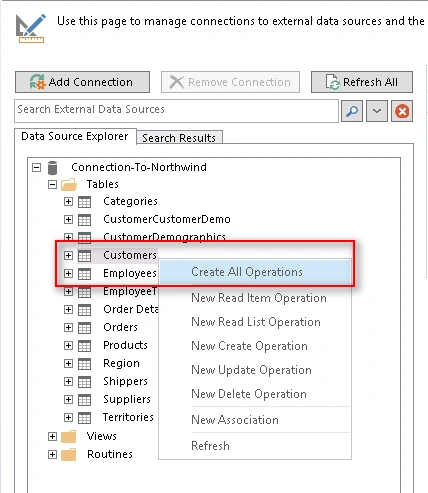Select the Shippers tree label
Screen dimensions: 428x493
(x=125, y=381)
